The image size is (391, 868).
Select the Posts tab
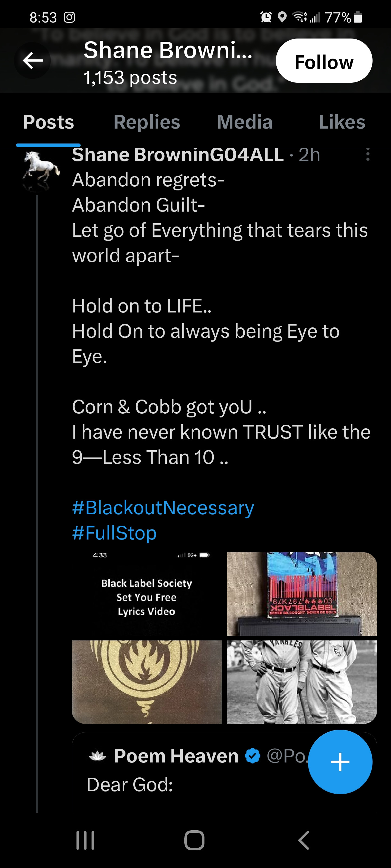(48, 122)
